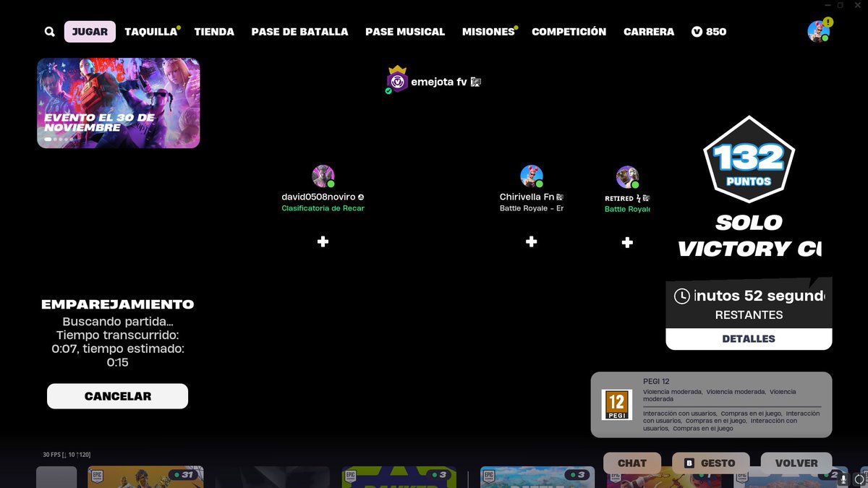Click the VOLVER button
Image resolution: width=868 pixels, height=488 pixels.
(x=796, y=463)
